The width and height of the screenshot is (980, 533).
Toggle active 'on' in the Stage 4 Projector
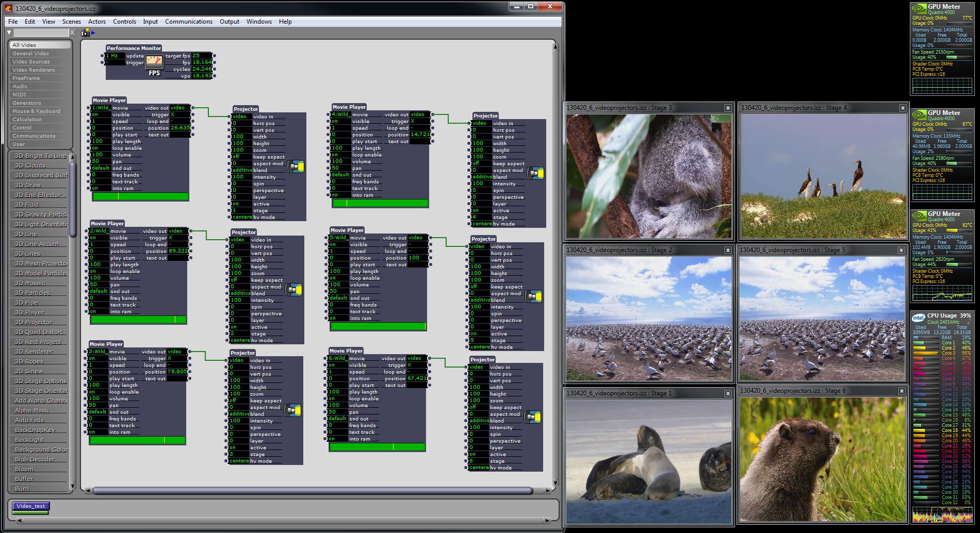tap(481, 210)
